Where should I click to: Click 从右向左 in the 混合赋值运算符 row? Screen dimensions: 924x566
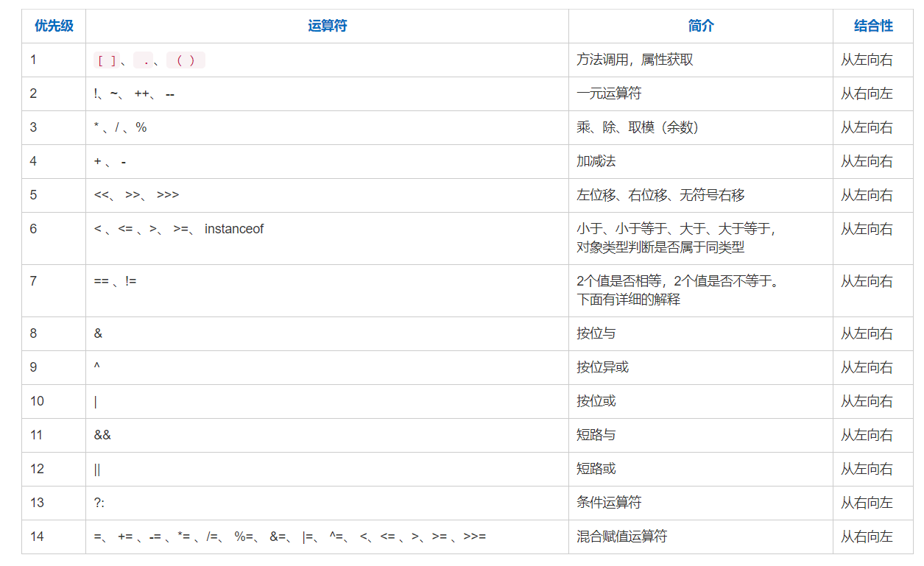coord(867,537)
